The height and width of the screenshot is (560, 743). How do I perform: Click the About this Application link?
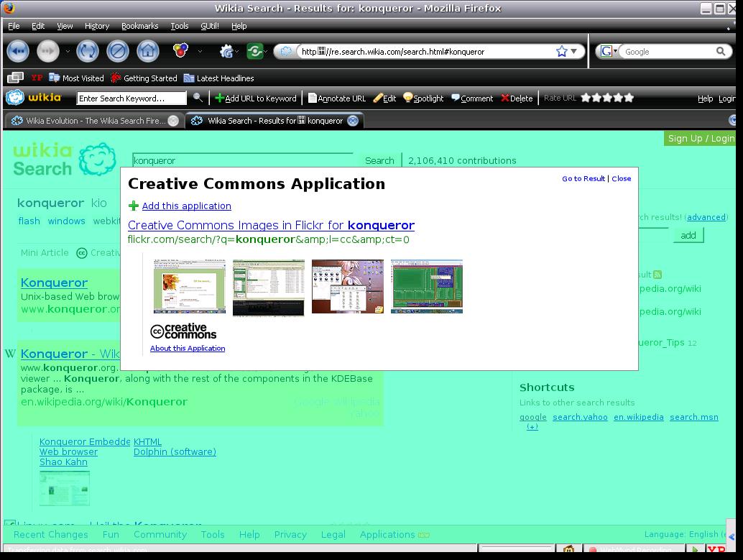pyautogui.click(x=188, y=348)
